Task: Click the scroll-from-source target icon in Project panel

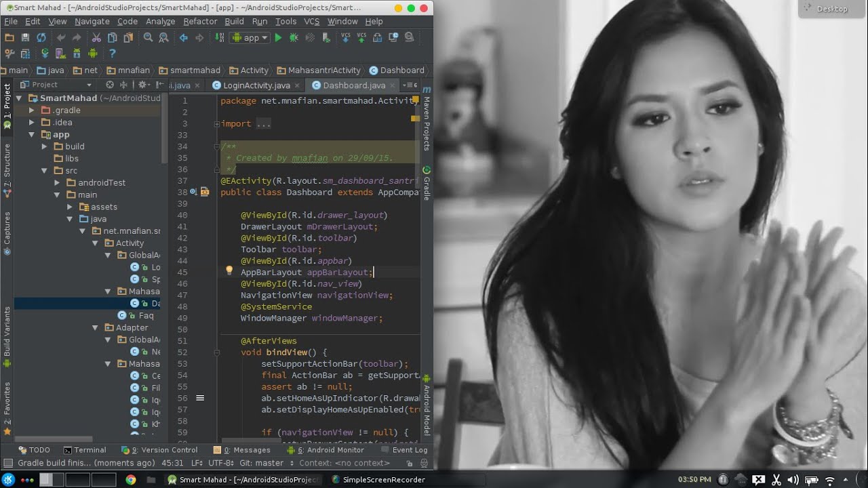Action: [x=109, y=85]
